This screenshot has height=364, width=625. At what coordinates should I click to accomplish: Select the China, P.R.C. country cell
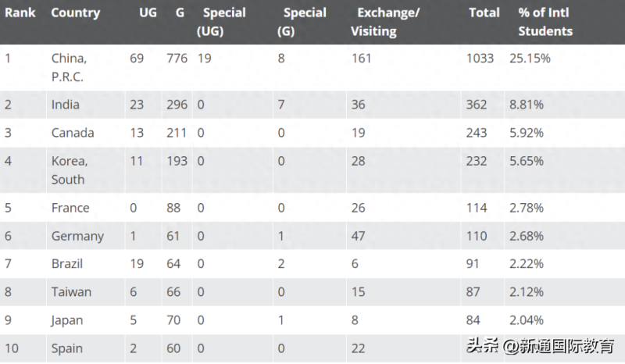point(69,67)
